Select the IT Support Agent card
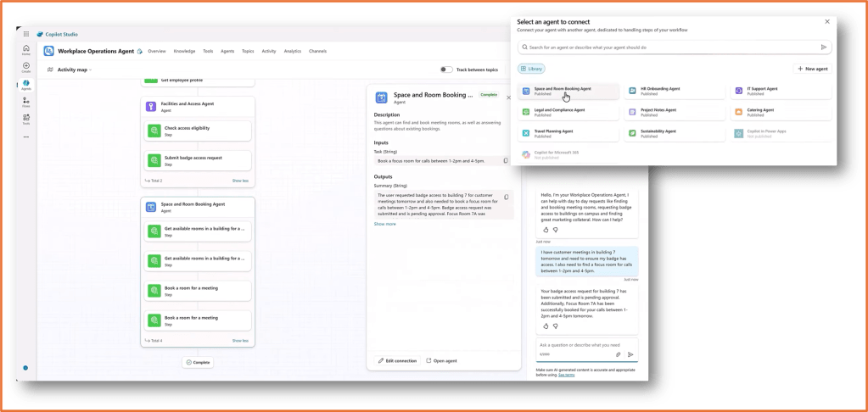 [781, 91]
